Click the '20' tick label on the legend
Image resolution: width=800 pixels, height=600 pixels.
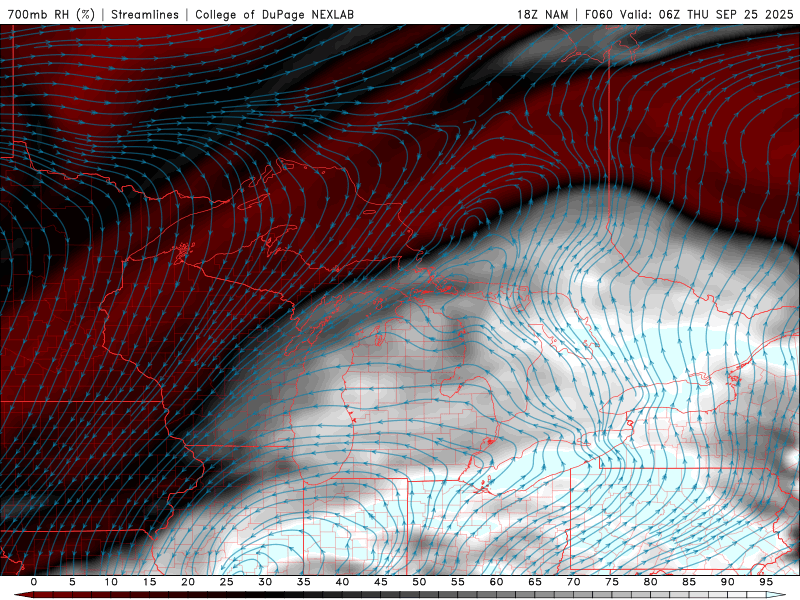pos(188,582)
